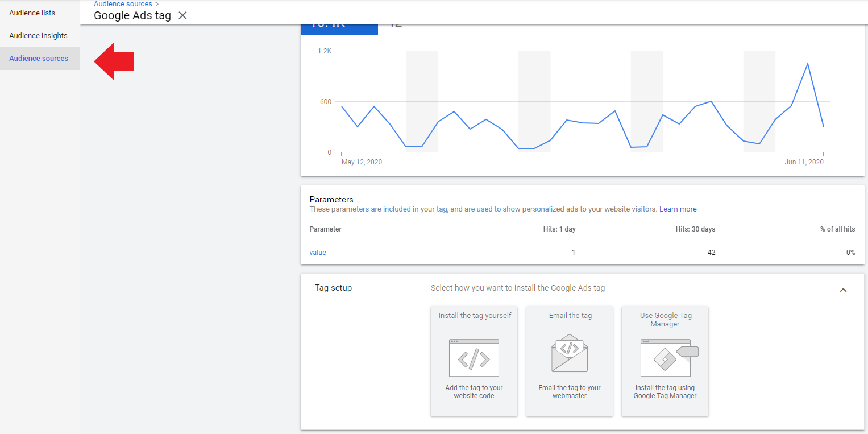Click the Jun 11, 2020 axis date label

pos(804,162)
